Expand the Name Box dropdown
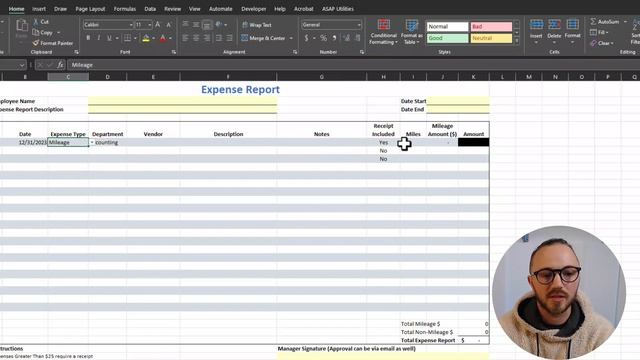The width and height of the screenshot is (640, 360). pos(22,65)
